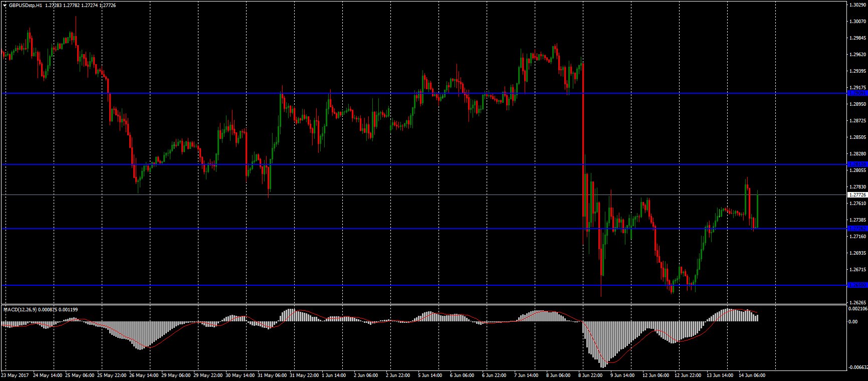Viewport: 868px width, 381px height.
Task: Click the 1.29395 price axis label
Action: (858, 71)
